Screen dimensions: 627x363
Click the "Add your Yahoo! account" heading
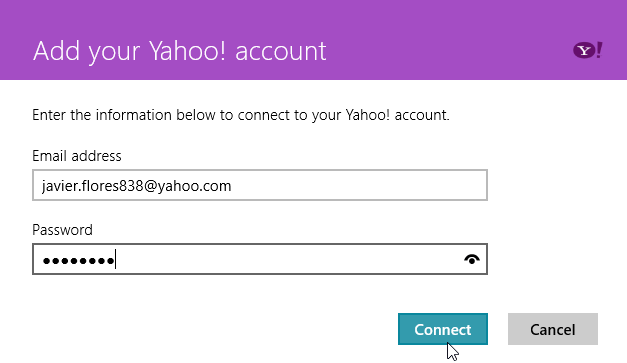(x=180, y=51)
